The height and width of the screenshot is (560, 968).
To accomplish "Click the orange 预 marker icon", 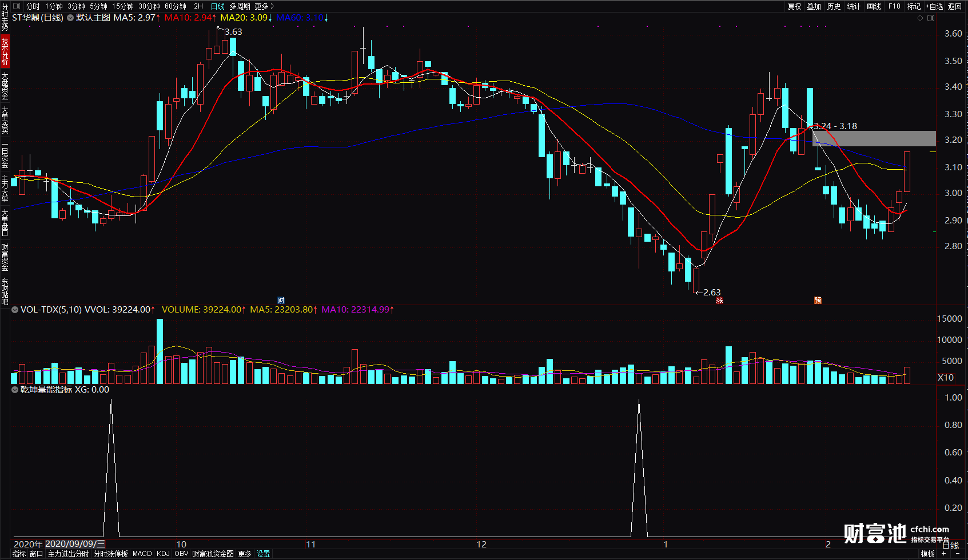I will point(818,301).
